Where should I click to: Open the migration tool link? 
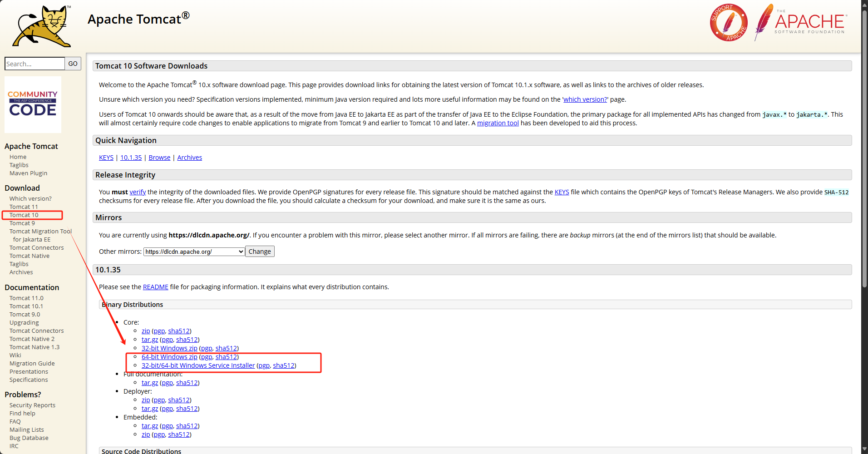(498, 123)
